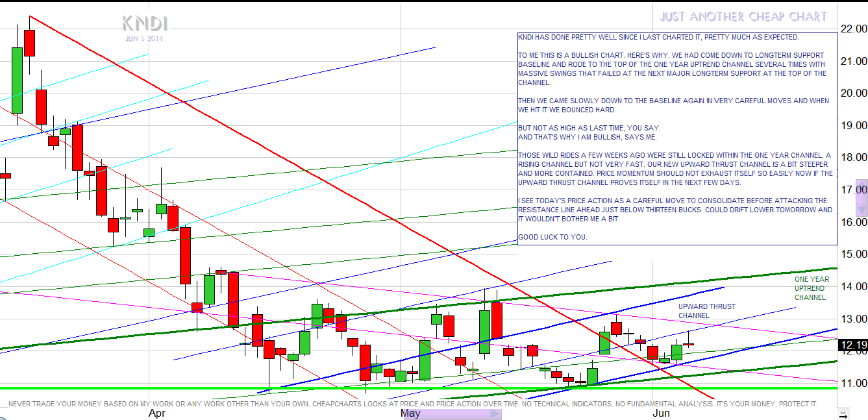Click the 22.00 price axis label
The width and height of the screenshot is (868, 420).
(x=854, y=29)
